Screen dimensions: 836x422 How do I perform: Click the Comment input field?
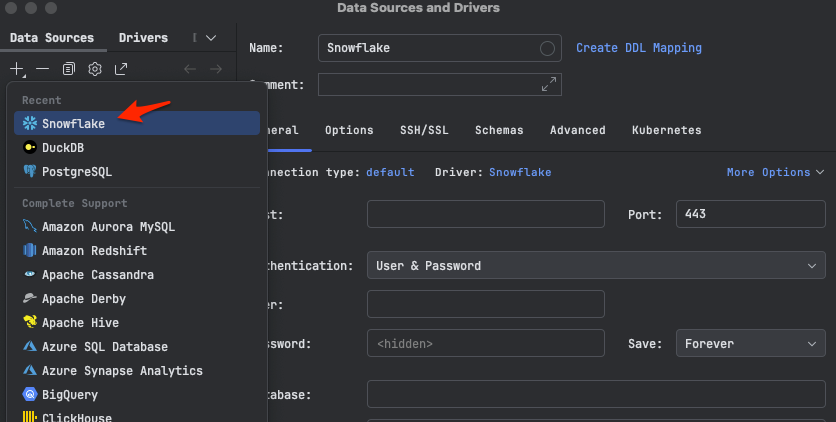coord(439,84)
